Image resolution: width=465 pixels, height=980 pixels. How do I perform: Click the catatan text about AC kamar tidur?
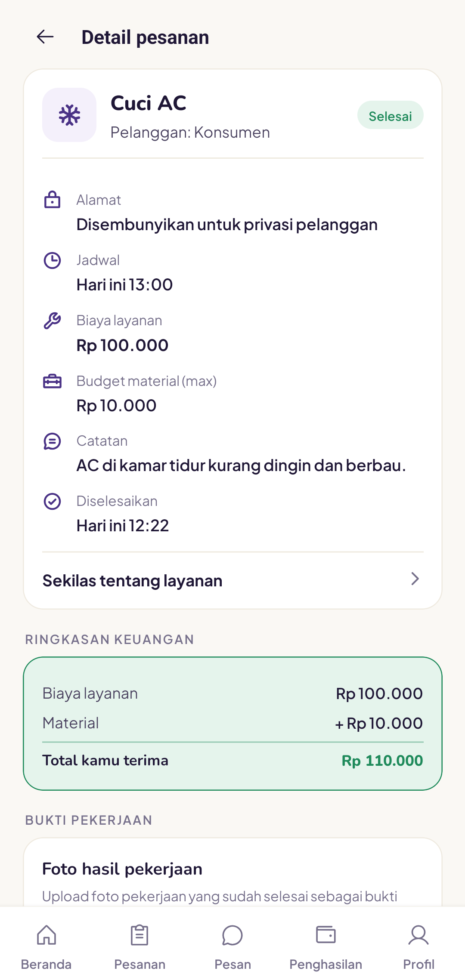coord(241,465)
